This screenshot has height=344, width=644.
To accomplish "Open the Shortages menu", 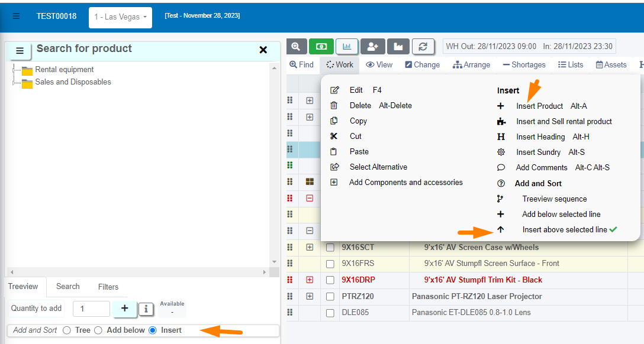I will (x=524, y=65).
